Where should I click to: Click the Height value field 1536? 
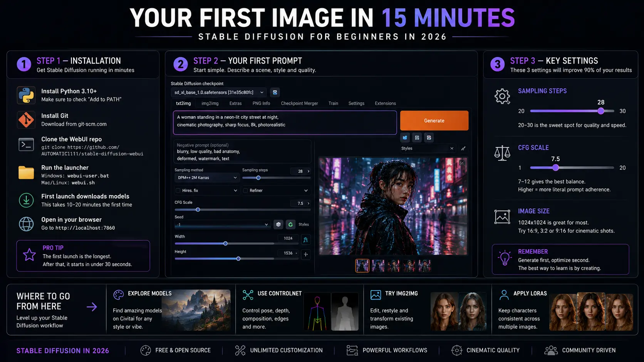pos(288,253)
